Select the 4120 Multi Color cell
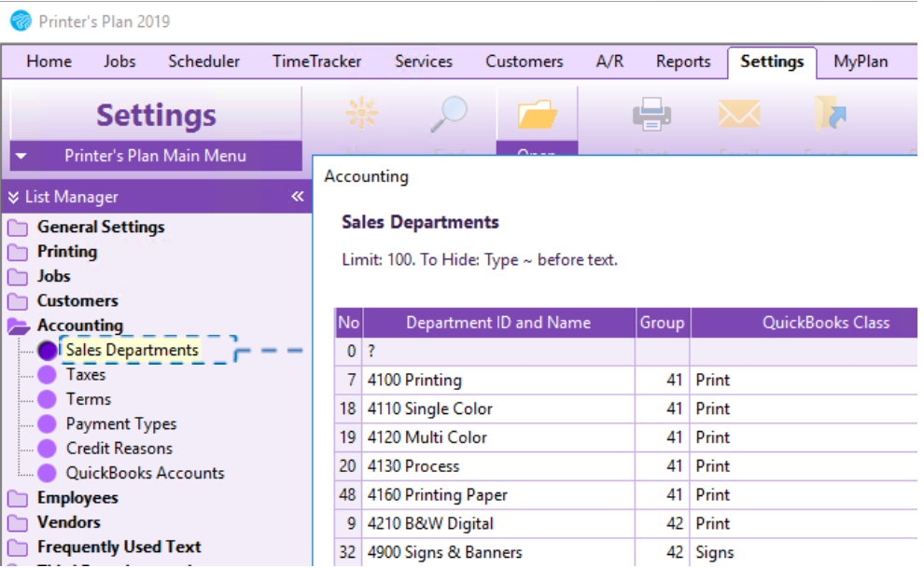Screen dimensions: 924x568 498,438
